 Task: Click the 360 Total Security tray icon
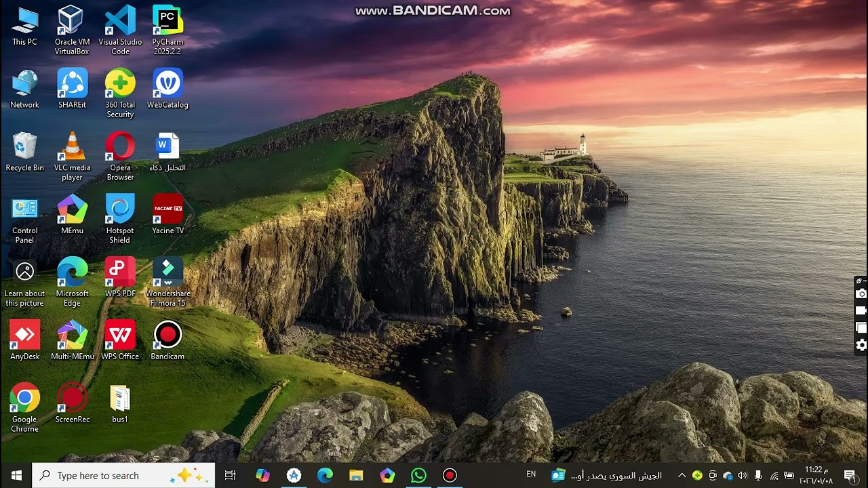point(697,475)
